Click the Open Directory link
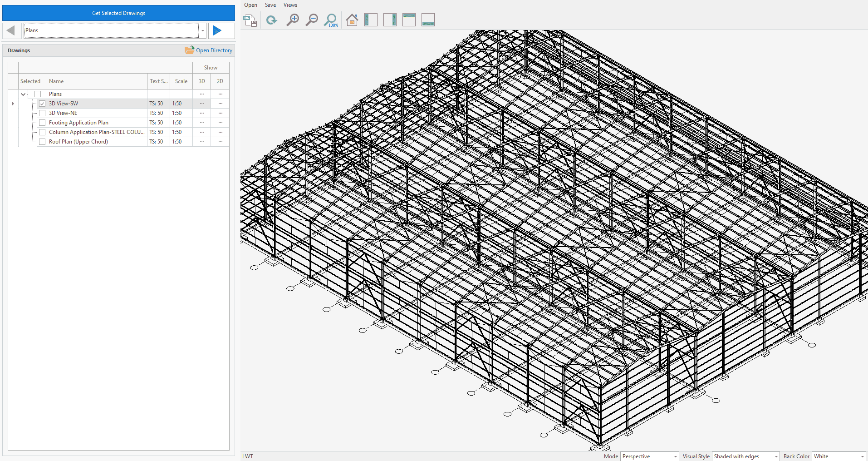The width and height of the screenshot is (868, 461). [x=209, y=50]
